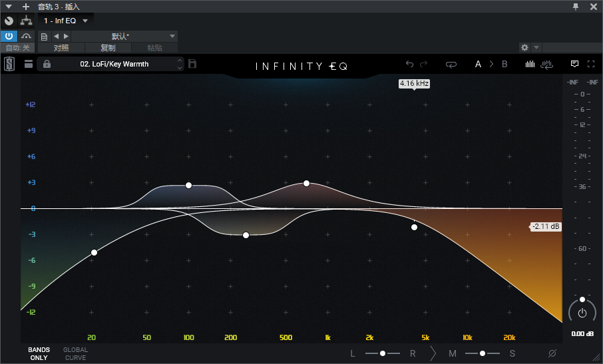Expand the 默认 preset dropdown
The height and width of the screenshot is (364, 603).
pyautogui.click(x=172, y=36)
